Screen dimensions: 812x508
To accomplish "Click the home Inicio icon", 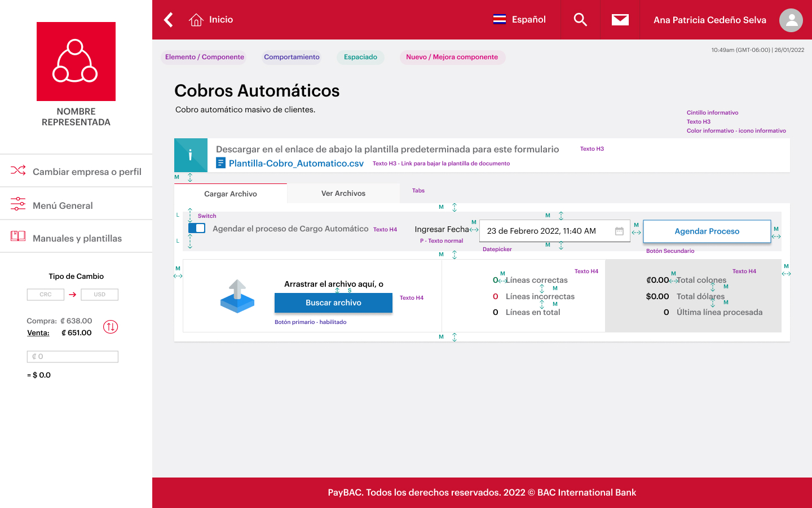I will click(x=196, y=19).
